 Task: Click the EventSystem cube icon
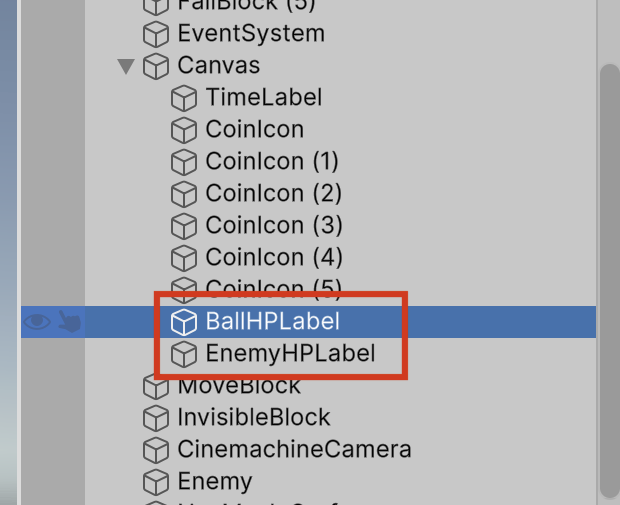pos(156,34)
